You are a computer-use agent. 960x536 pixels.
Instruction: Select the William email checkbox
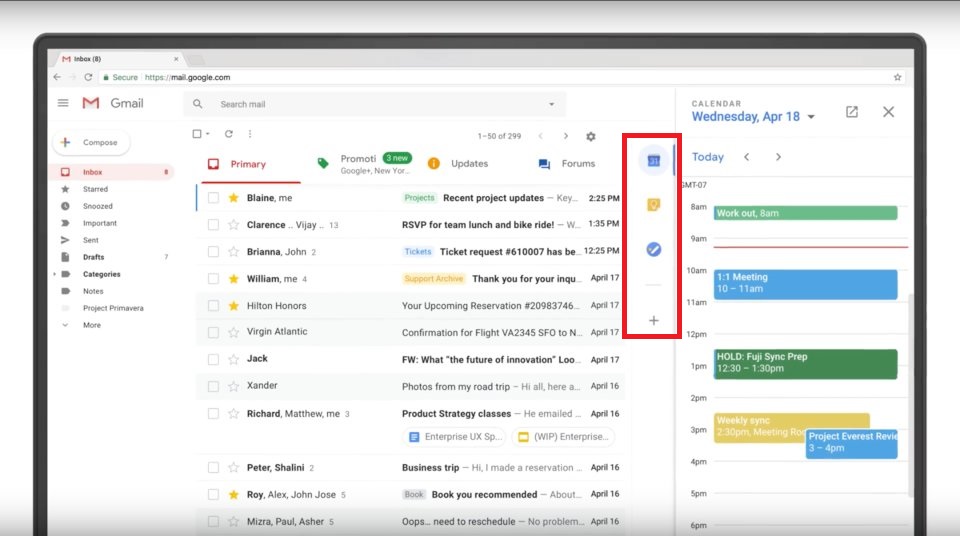pos(213,279)
